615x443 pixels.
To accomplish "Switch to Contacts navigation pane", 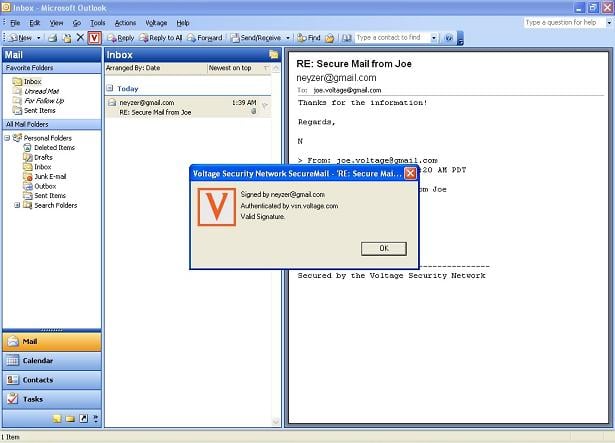I will [51, 380].
